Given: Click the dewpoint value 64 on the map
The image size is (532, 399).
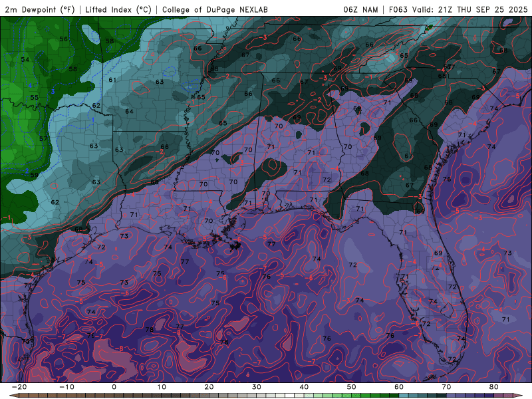Looking at the screenshot, I should [x=129, y=112].
